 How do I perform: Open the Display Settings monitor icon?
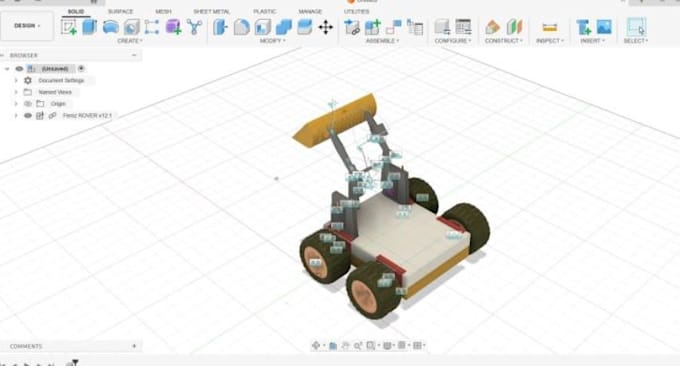pyautogui.click(x=387, y=345)
